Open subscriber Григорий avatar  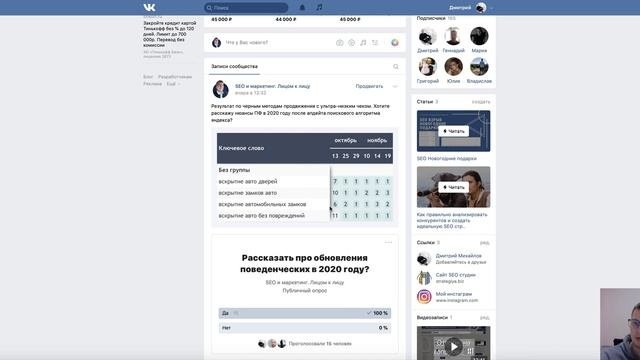(427, 67)
